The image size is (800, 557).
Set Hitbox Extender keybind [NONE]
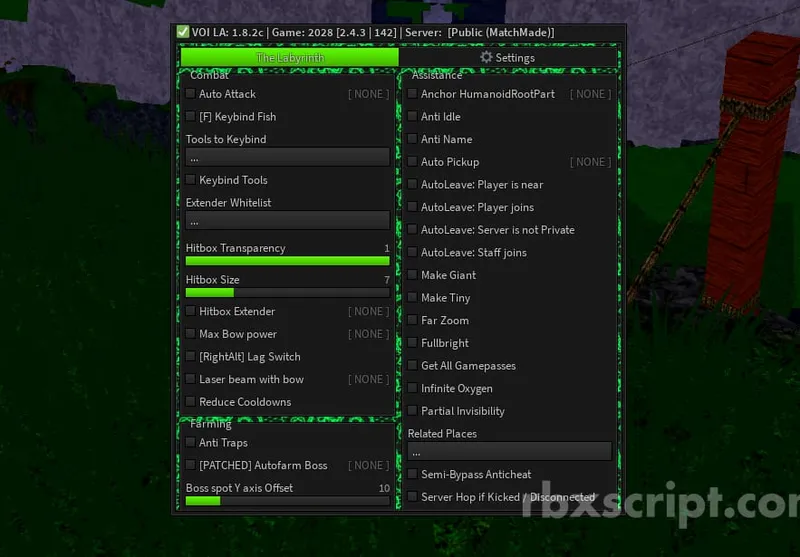[x=368, y=311]
